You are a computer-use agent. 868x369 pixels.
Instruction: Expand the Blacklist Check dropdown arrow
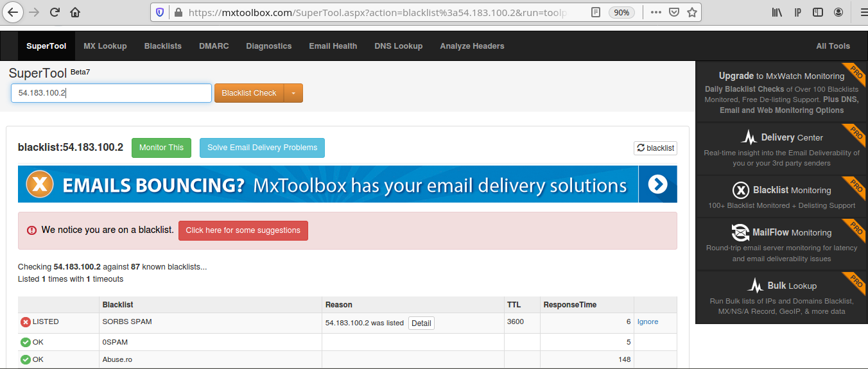point(293,93)
